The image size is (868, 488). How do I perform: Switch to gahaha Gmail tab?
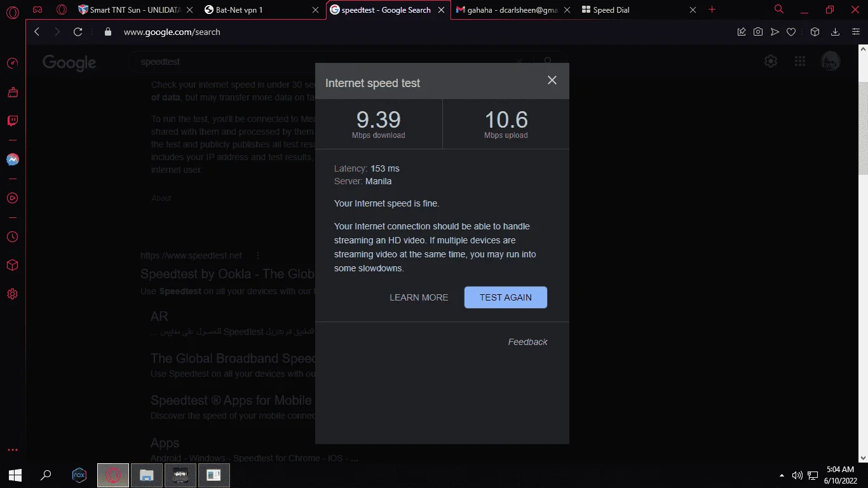[513, 10]
